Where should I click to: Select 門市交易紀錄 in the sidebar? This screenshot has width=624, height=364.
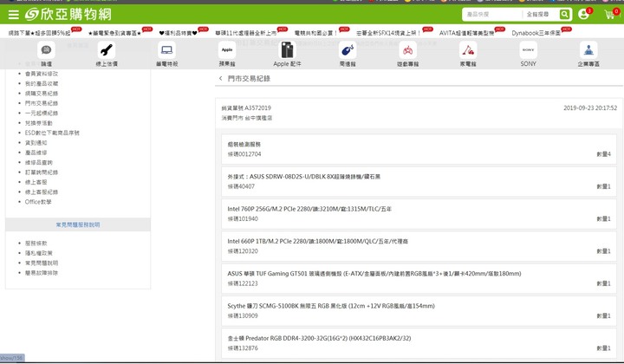42,103
